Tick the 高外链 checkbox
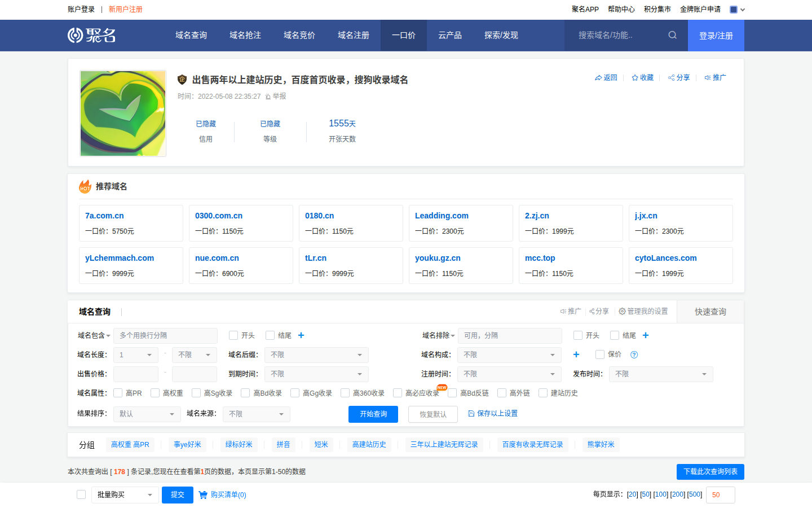The height and width of the screenshot is (508, 812). (502, 393)
